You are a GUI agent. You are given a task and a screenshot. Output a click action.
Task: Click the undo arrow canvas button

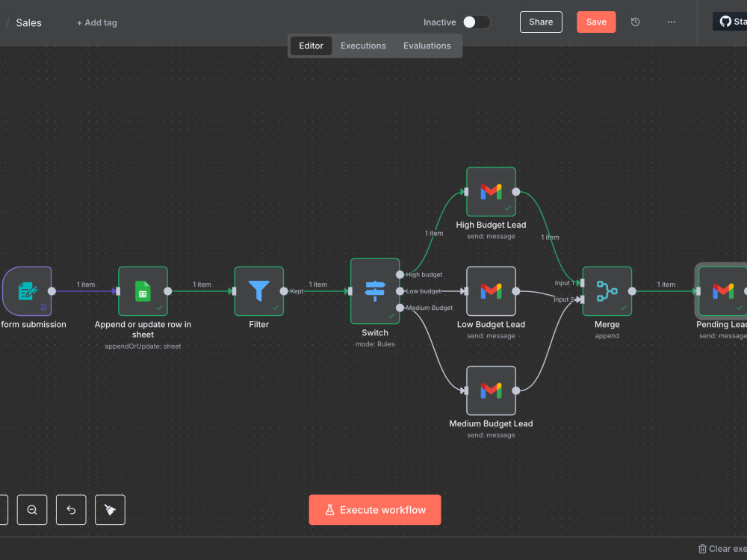pyautogui.click(x=71, y=509)
